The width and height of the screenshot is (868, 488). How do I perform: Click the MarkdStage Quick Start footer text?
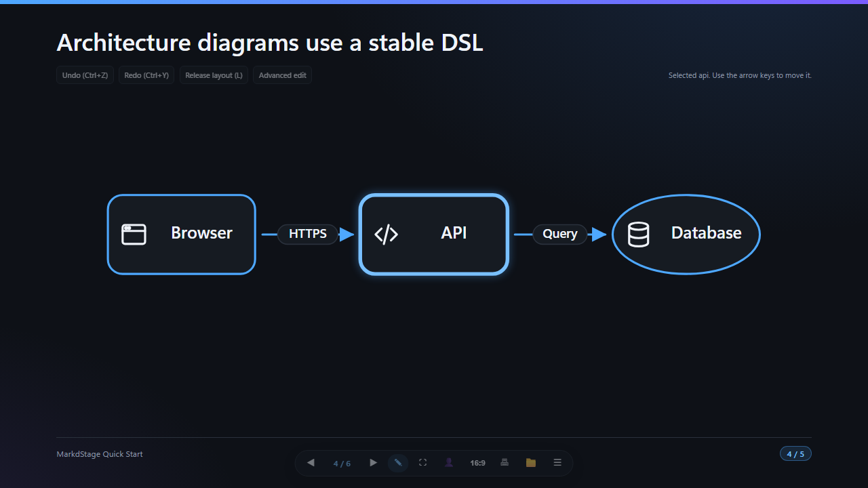(x=100, y=454)
